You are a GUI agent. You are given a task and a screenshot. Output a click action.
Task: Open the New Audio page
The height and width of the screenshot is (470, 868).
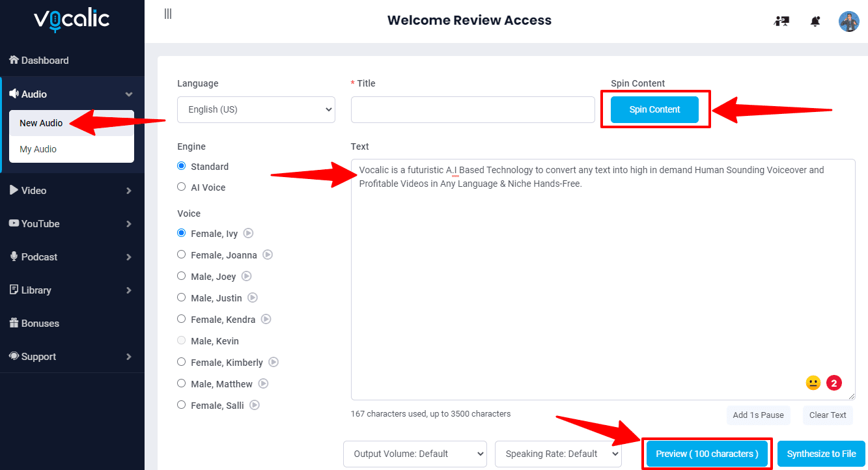72,123
